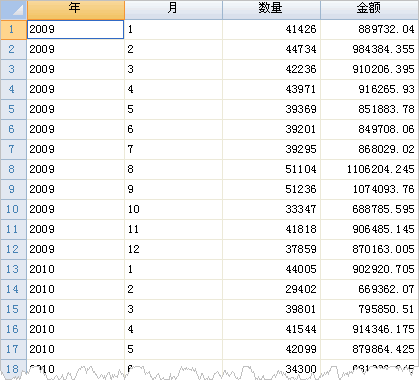Image resolution: width=419 pixels, height=380 pixels.
Task: Click quantity cell 42099 in row 17
Action: (271, 350)
